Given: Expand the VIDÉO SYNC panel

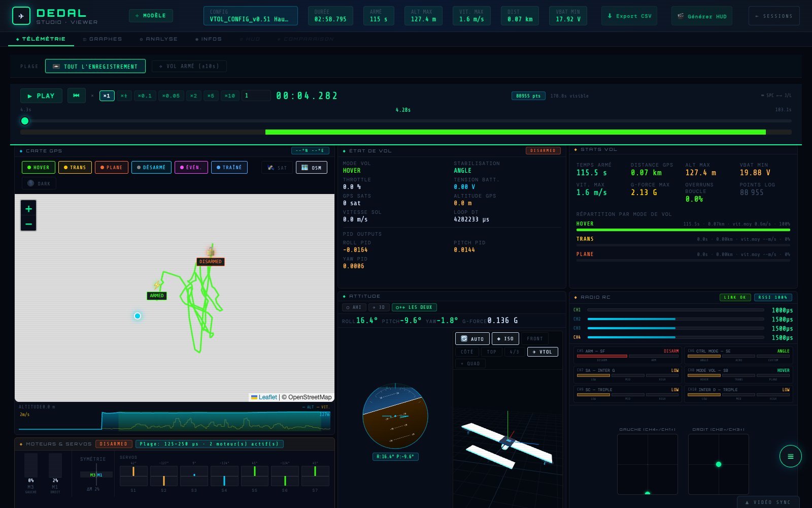Looking at the screenshot, I should (768, 502).
